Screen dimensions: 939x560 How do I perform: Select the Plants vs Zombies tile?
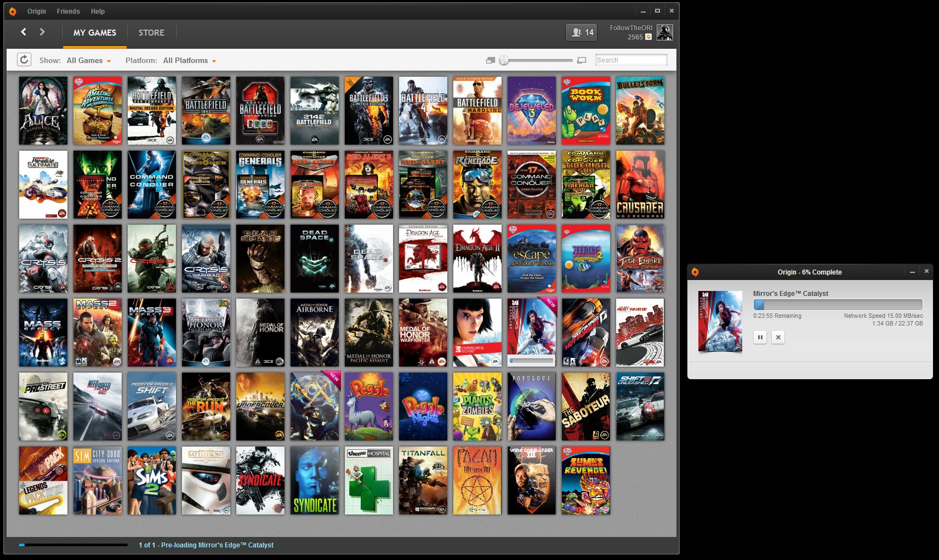tap(477, 407)
